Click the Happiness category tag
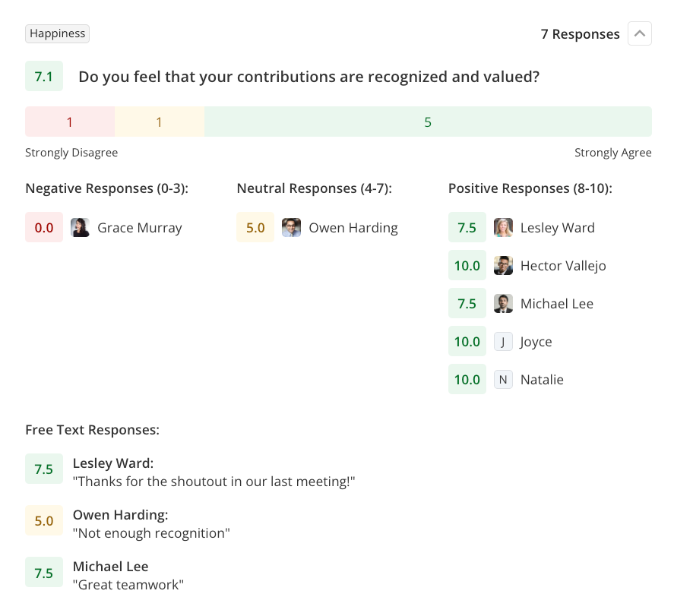The height and width of the screenshot is (616, 674). click(x=58, y=33)
